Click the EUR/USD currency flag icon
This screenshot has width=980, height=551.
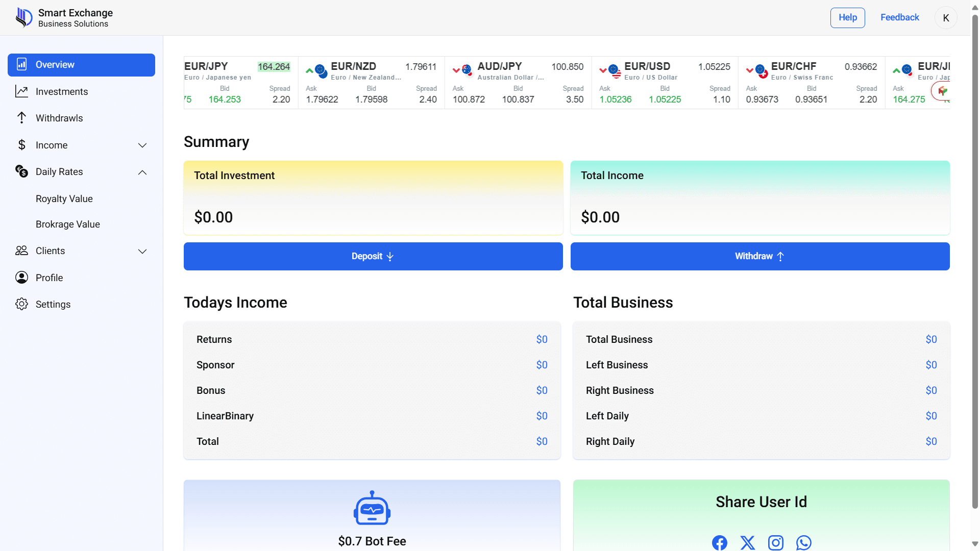(x=615, y=70)
